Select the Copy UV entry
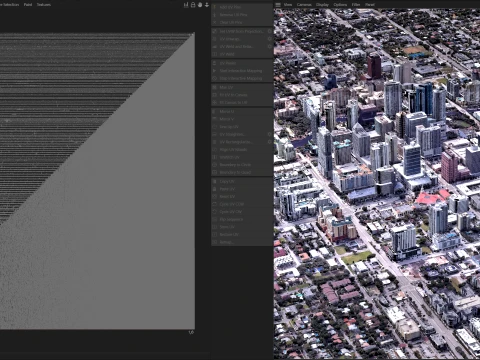 [x=242, y=181]
